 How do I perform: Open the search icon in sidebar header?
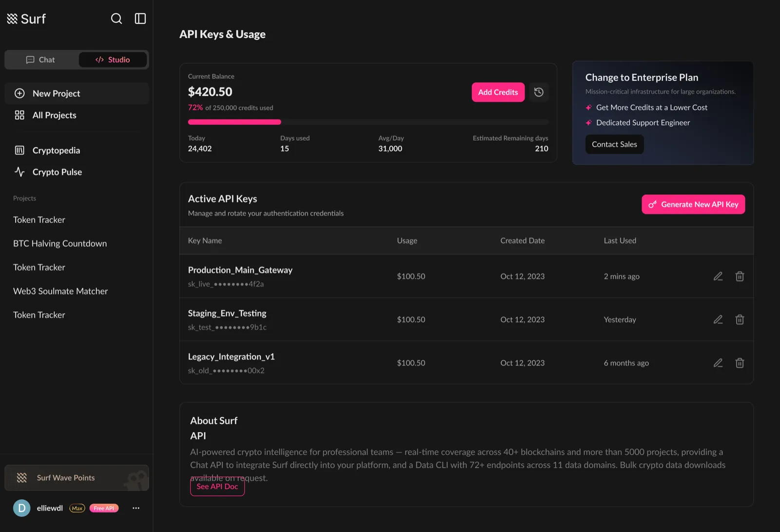click(x=117, y=19)
